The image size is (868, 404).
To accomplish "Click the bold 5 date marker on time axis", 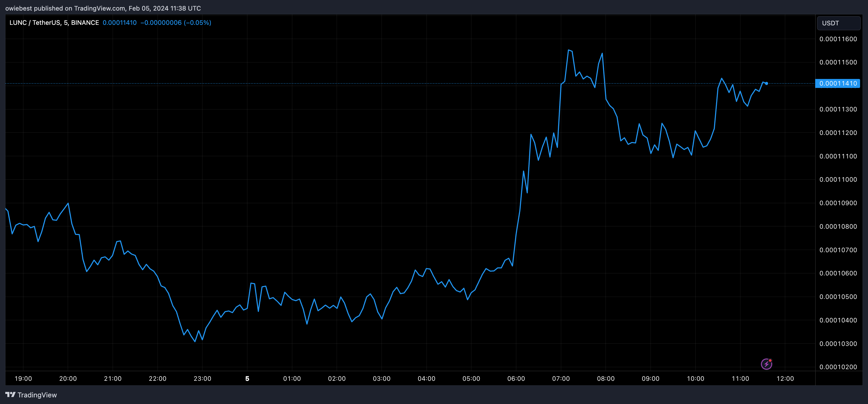I will coord(247,378).
